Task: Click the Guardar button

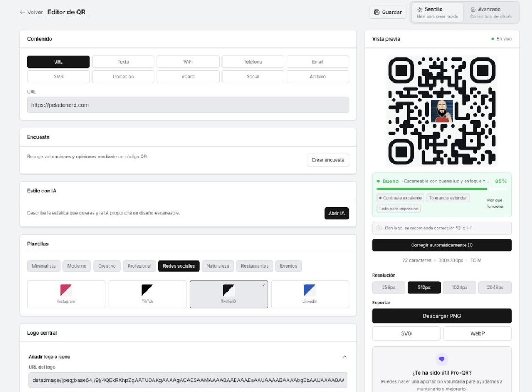Action: [x=388, y=12]
